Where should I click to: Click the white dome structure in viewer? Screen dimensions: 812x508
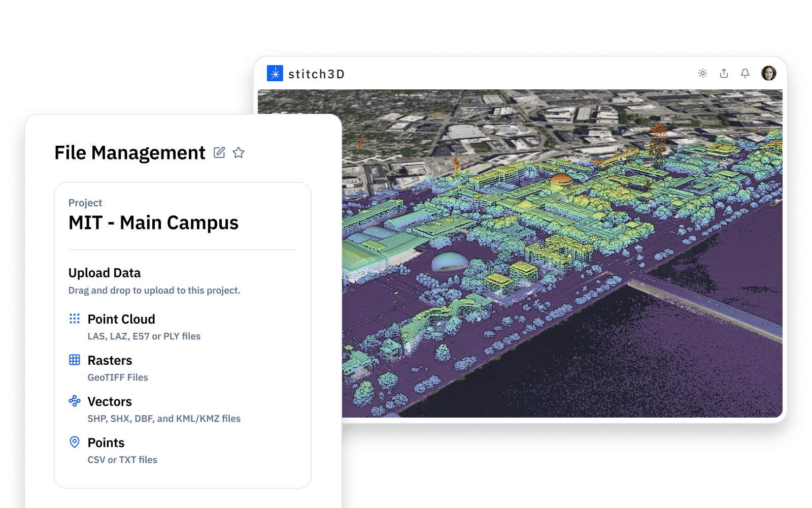click(450, 261)
